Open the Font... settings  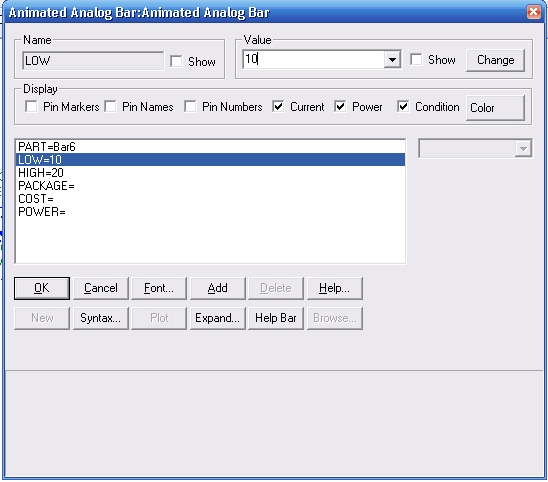coord(159,288)
